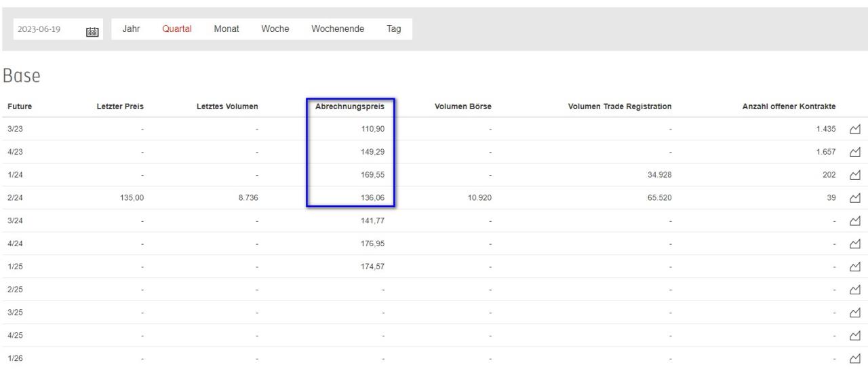
Task: Open chart icon for 4/23 future
Action: [854, 152]
